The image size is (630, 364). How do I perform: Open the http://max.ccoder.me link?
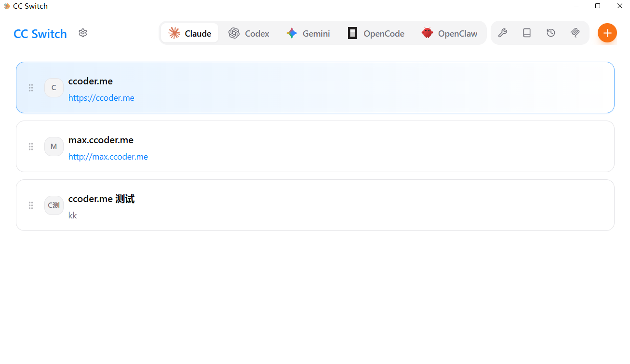tap(108, 157)
